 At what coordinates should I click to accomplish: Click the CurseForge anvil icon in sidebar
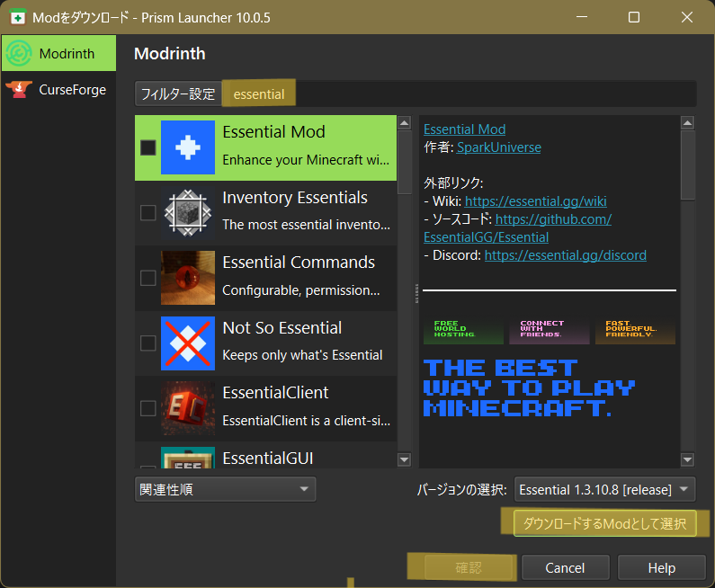(19, 90)
